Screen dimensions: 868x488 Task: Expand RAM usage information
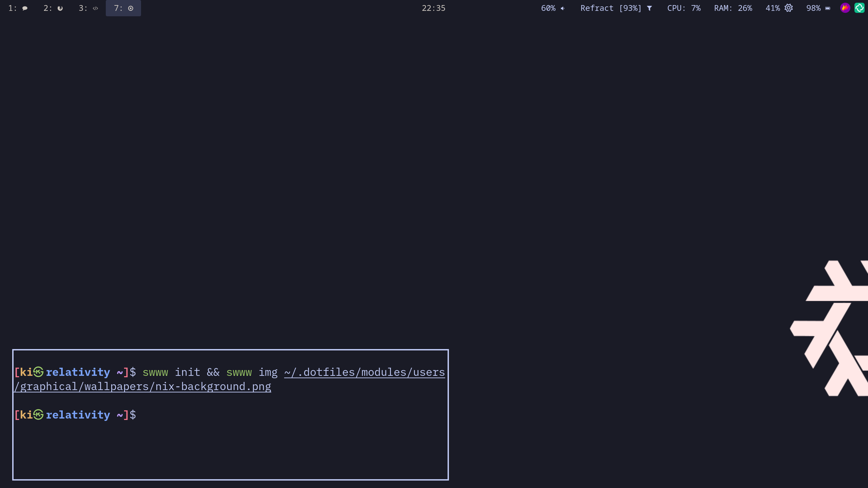732,8
